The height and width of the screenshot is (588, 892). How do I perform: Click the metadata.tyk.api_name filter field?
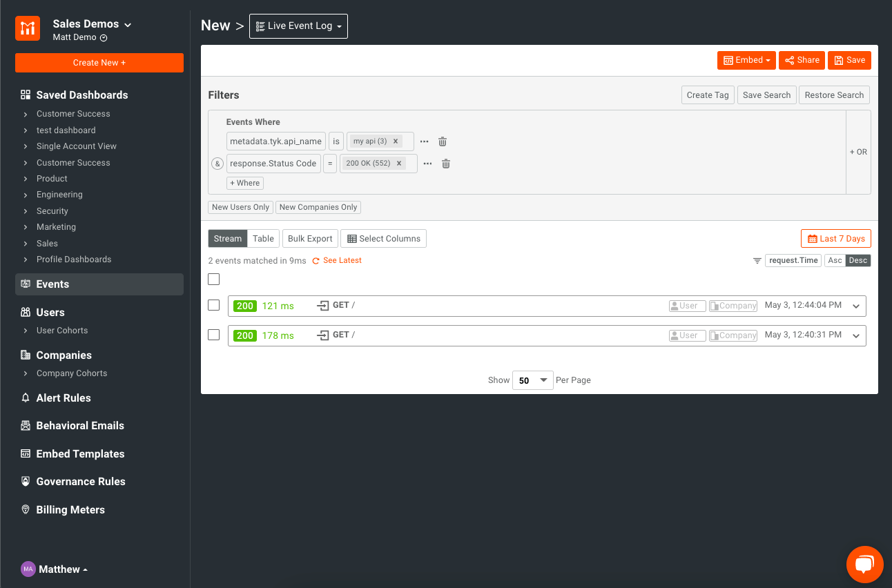[x=275, y=141]
